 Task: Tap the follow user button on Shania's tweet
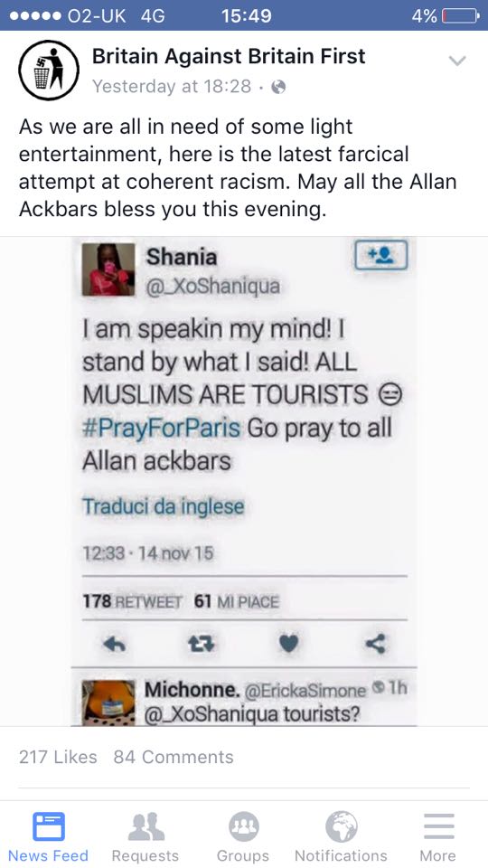tap(380, 255)
